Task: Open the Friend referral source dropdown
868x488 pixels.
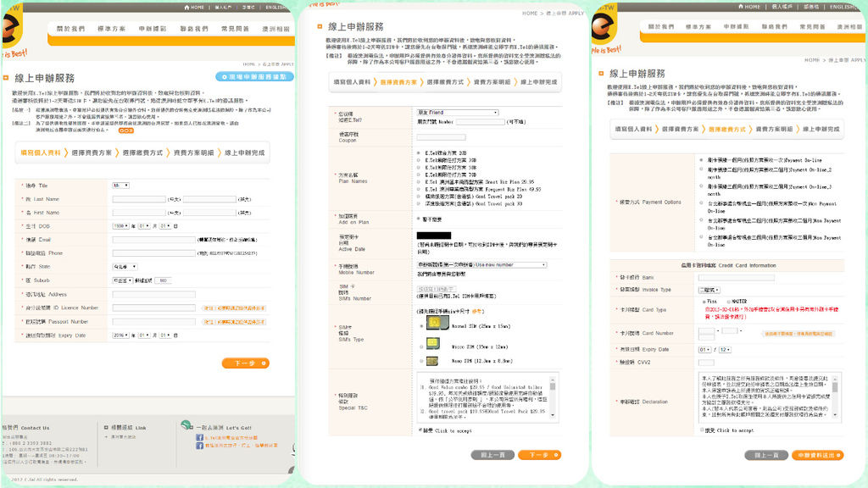Action: click(457, 113)
